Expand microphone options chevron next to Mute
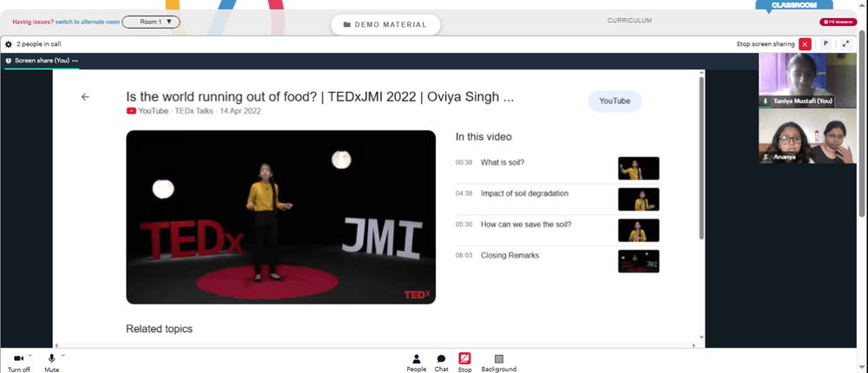Viewport: 868px width, 373px height. click(63, 356)
